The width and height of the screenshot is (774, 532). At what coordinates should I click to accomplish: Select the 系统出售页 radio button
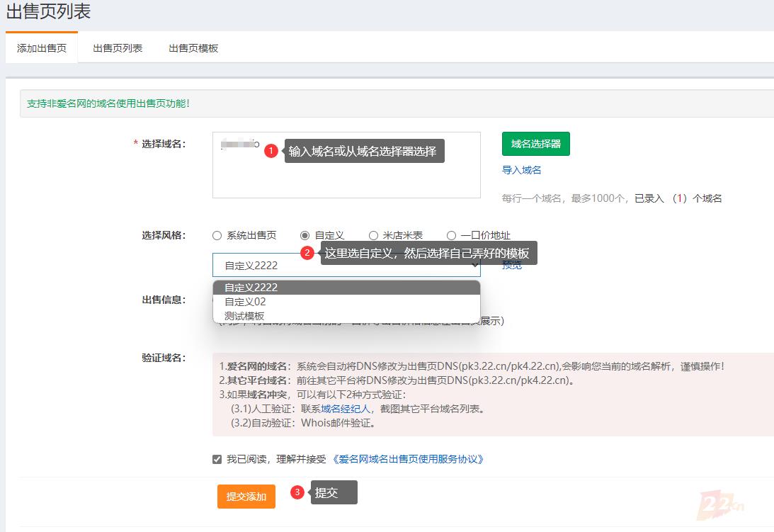click(217, 236)
